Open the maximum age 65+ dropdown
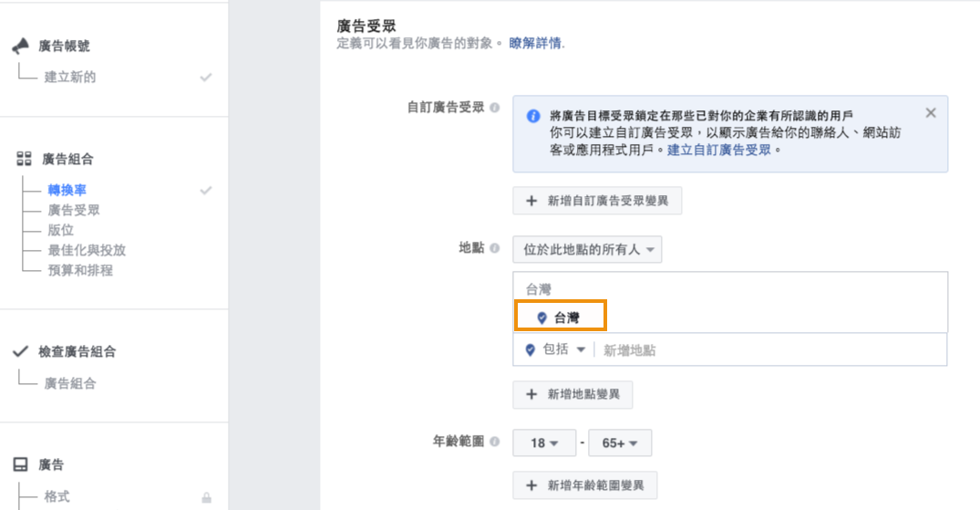 tap(620, 443)
